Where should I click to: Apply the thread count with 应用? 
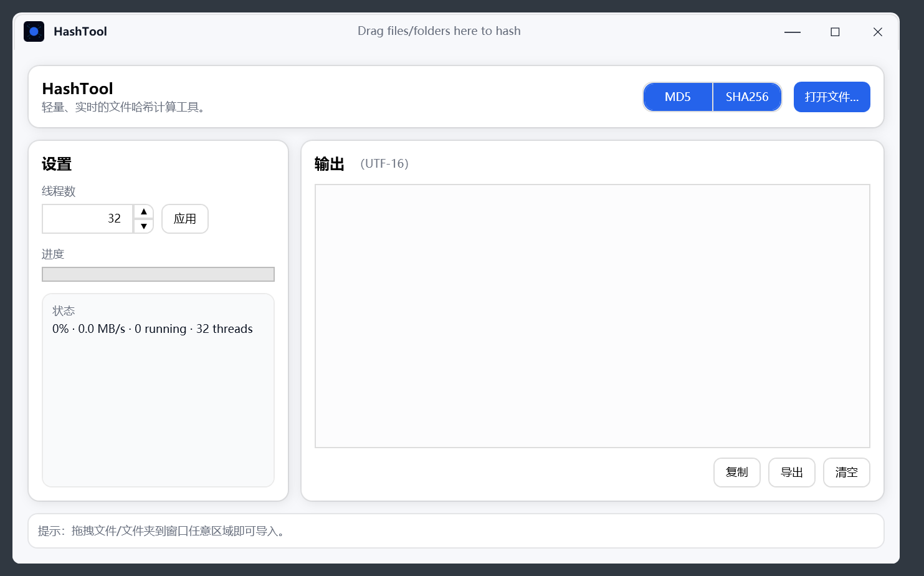185,219
